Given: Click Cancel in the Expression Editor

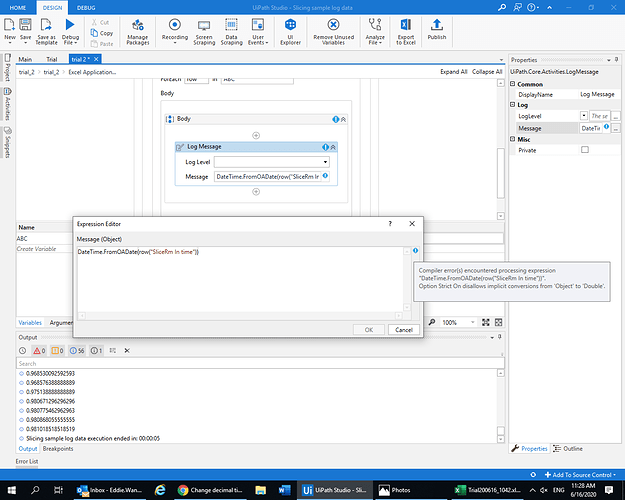Looking at the screenshot, I should click(x=404, y=329).
